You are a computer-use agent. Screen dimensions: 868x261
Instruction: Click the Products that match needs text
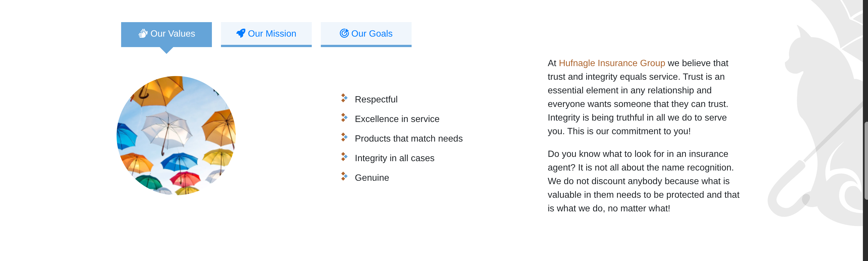(x=408, y=138)
